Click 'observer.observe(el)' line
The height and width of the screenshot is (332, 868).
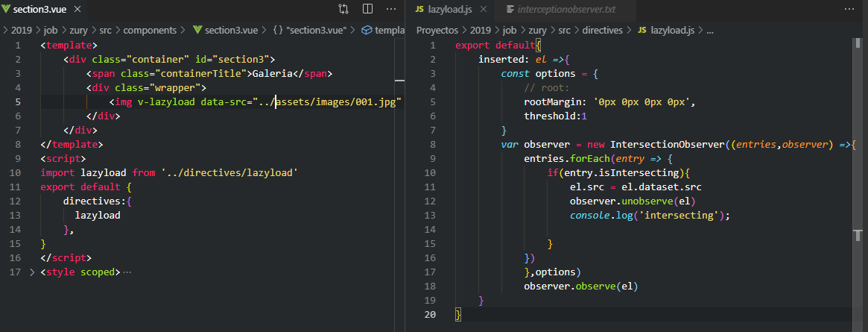pyautogui.click(x=581, y=286)
